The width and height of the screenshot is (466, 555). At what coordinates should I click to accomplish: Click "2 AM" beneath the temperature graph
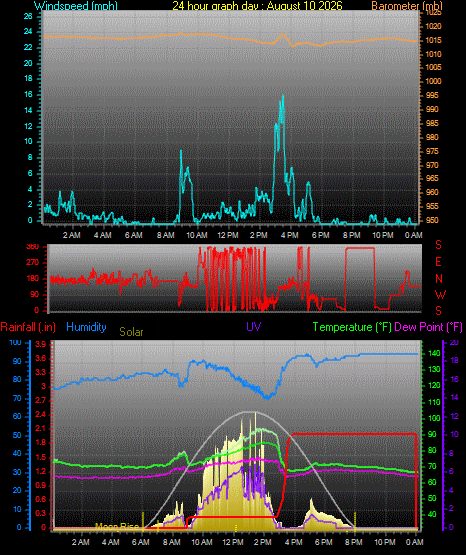tap(81, 542)
